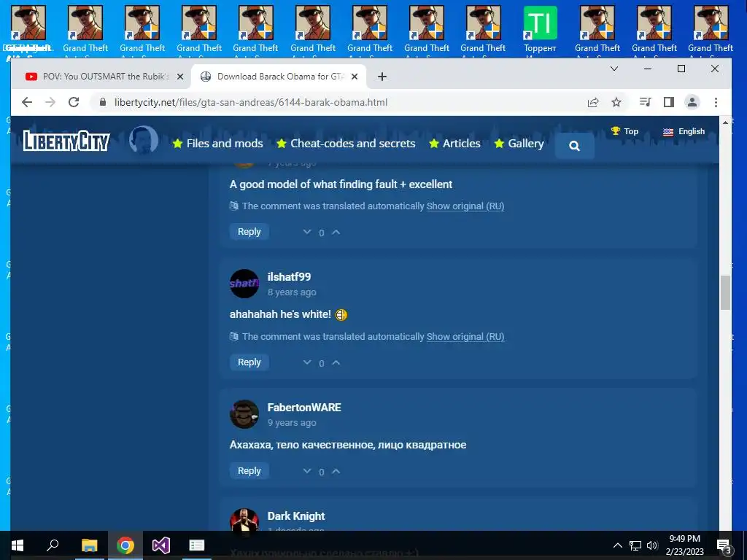Click ilshatf99's avatar
The width and height of the screenshot is (747, 560).
click(x=244, y=284)
